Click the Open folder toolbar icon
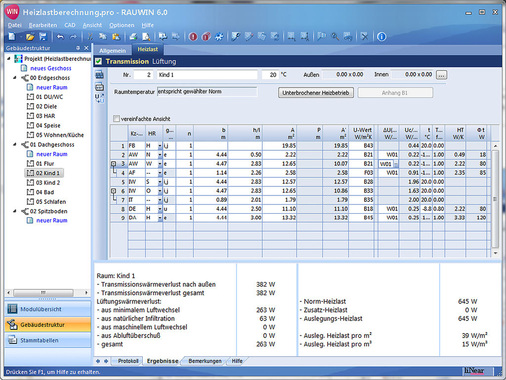Screen dimensions: 506x380 coord(30,37)
